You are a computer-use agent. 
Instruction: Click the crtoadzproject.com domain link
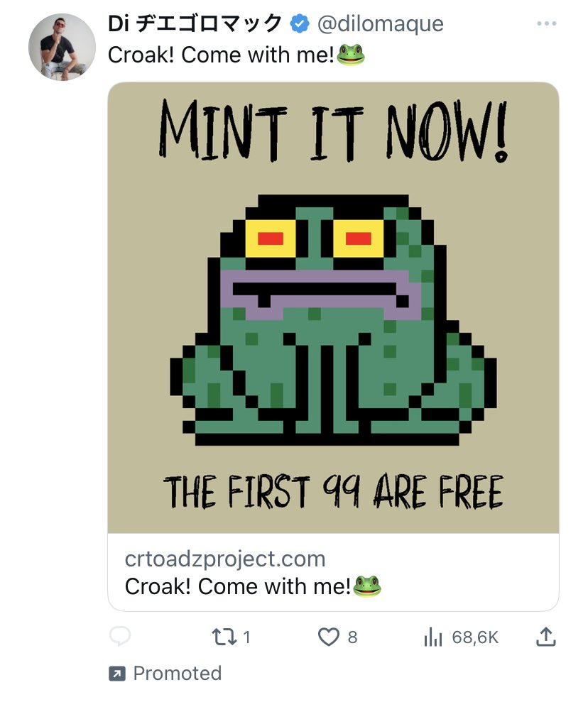pos(225,559)
